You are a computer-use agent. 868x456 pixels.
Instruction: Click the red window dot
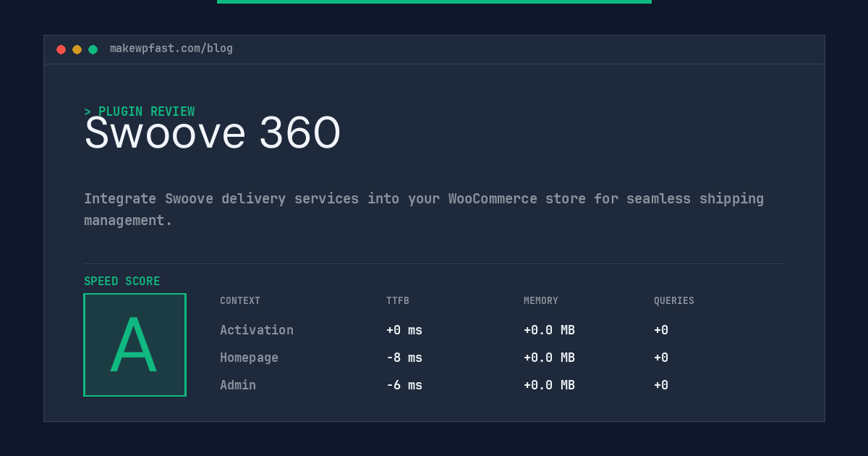pyautogui.click(x=61, y=49)
